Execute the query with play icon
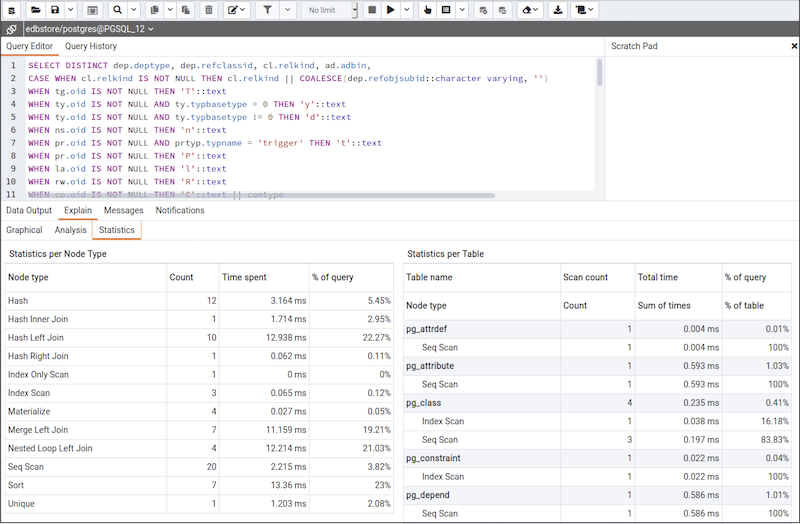800x524 pixels. point(391,10)
